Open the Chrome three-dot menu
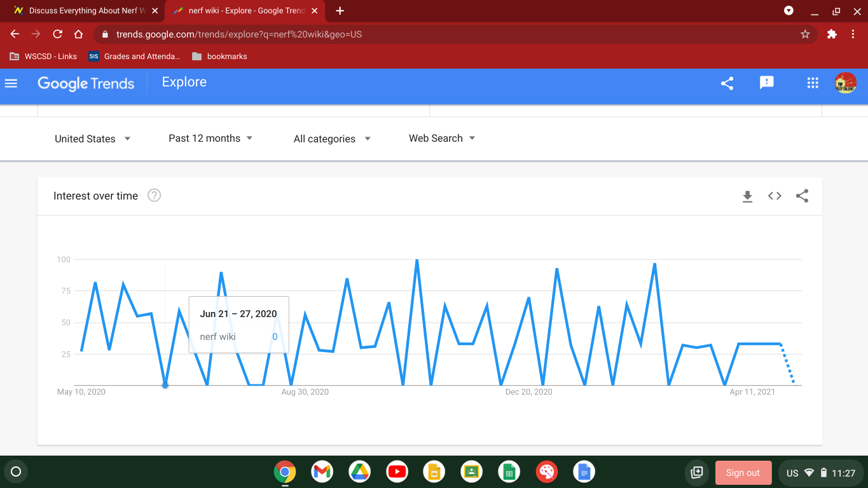The height and width of the screenshot is (488, 868). [x=853, y=34]
